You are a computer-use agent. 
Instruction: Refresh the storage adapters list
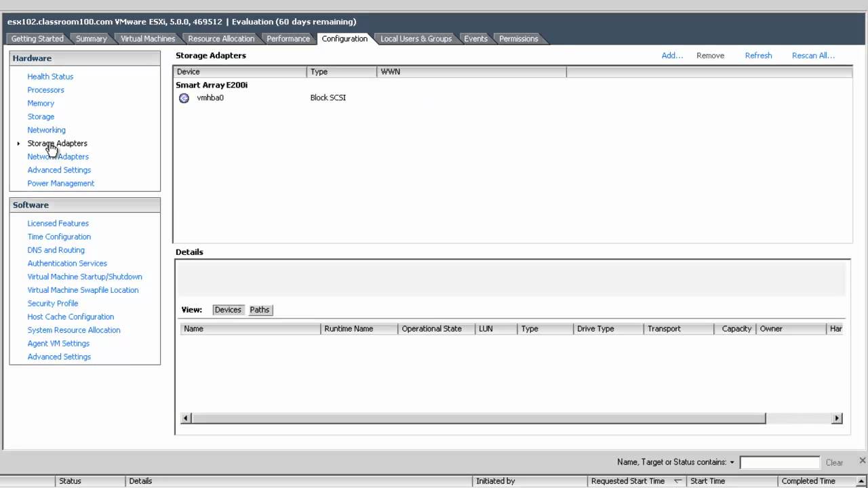(758, 56)
